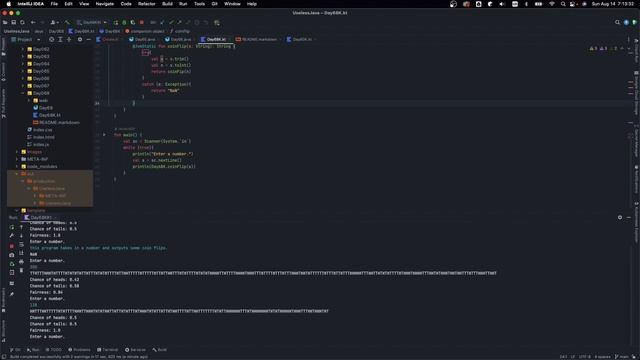Image resolution: width=640 pixels, height=360 pixels.
Task: Open Project panel gear options
Action: click(x=80, y=40)
